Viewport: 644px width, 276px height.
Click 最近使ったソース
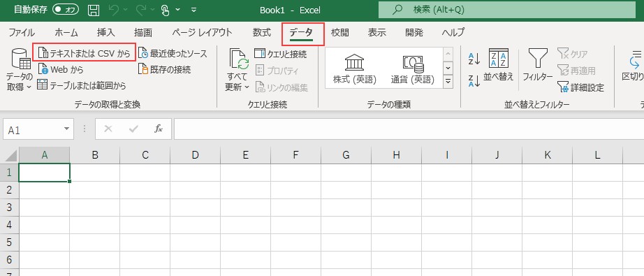(173, 53)
